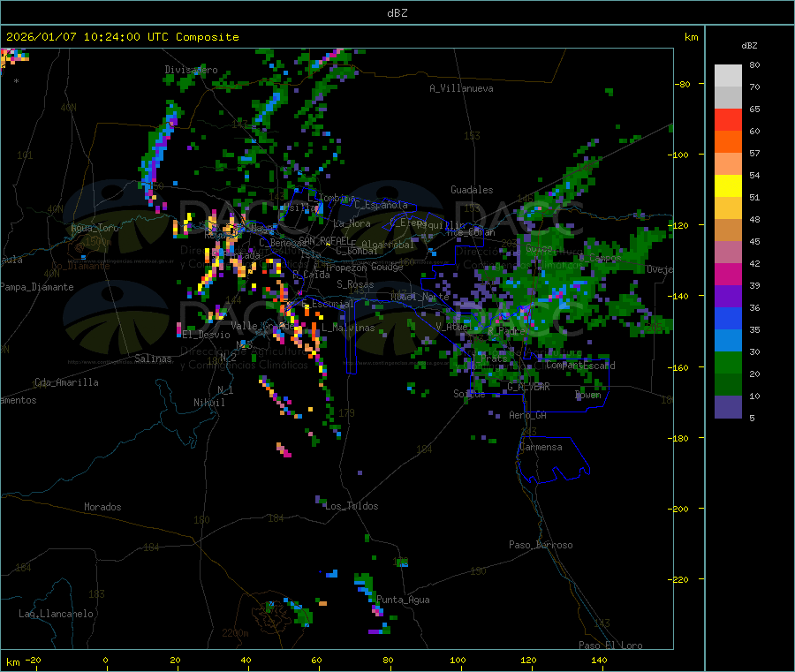This screenshot has width=795, height=672.
Task: Select the green 30 dBZ legend swatch
Action: click(x=728, y=362)
